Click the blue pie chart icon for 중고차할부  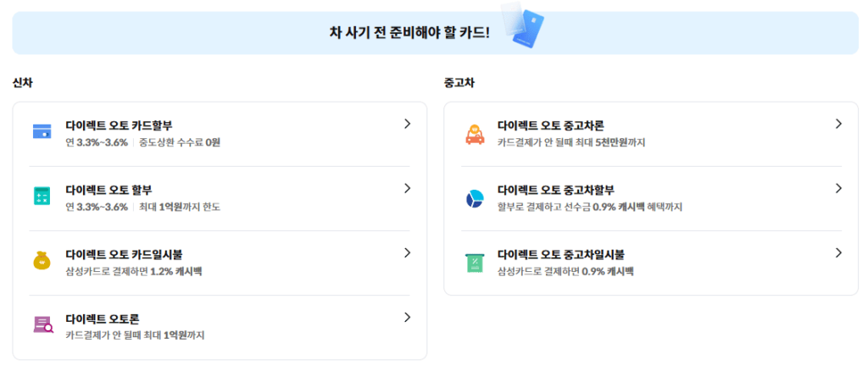click(x=474, y=199)
